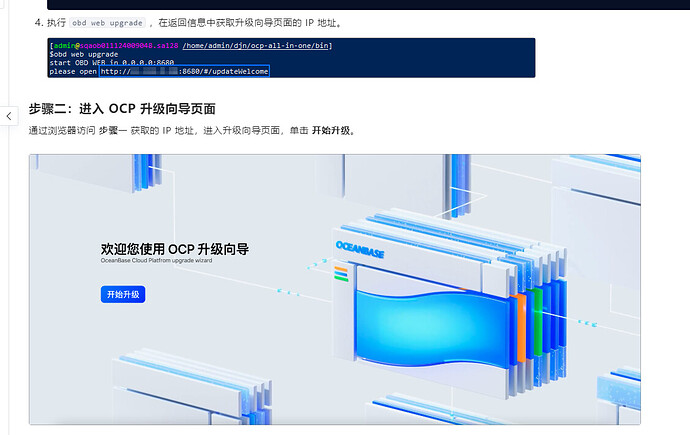The height and width of the screenshot is (435, 690).
Task: Click the highlighted updateWelcome URL in terminal
Action: pyautogui.click(x=184, y=71)
